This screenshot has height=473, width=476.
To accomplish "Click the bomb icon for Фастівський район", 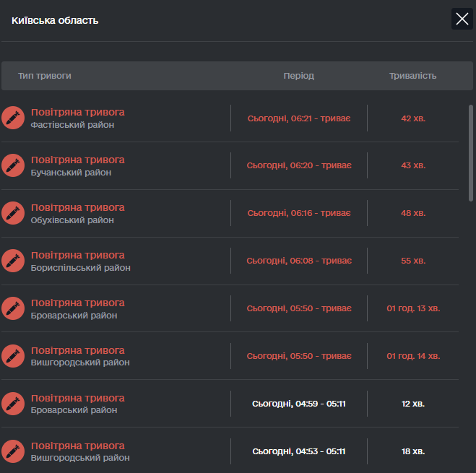I will pyautogui.click(x=13, y=118).
